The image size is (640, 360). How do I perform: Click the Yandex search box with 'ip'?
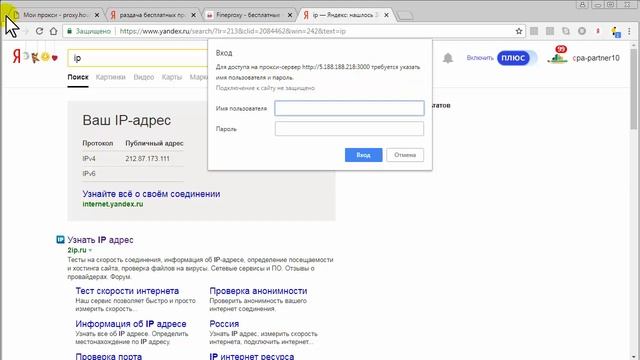[138, 58]
